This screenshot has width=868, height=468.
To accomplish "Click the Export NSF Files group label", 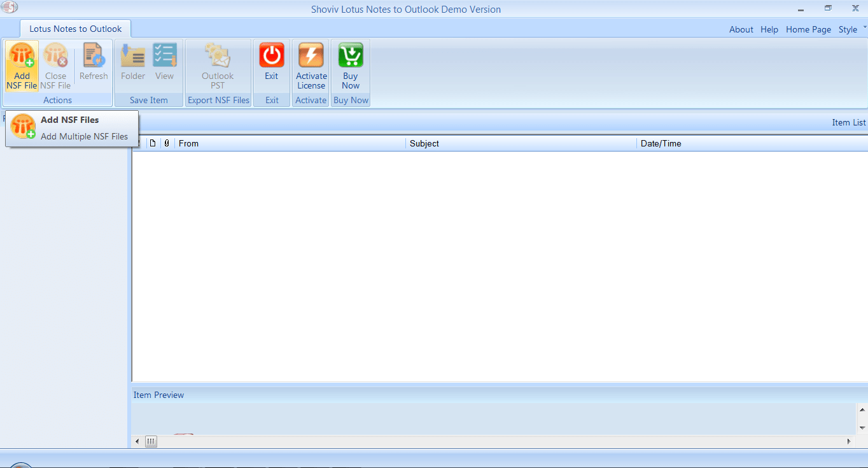I will click(x=218, y=100).
